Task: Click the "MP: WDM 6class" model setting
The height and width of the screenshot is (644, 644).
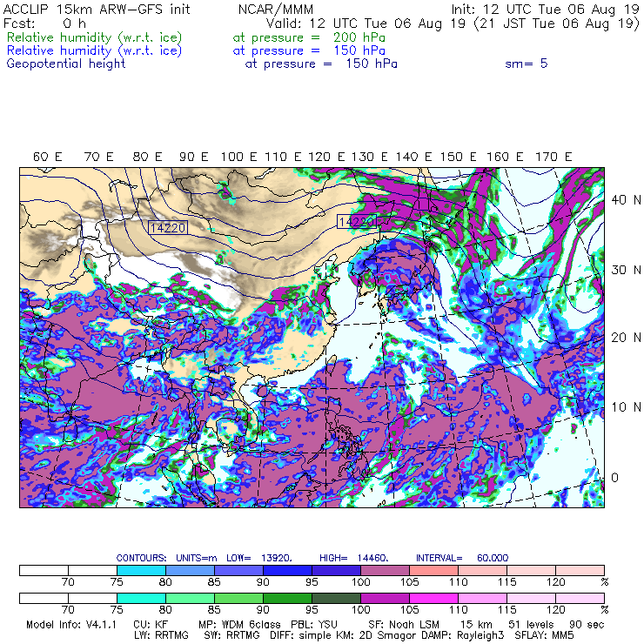Action: (239, 625)
